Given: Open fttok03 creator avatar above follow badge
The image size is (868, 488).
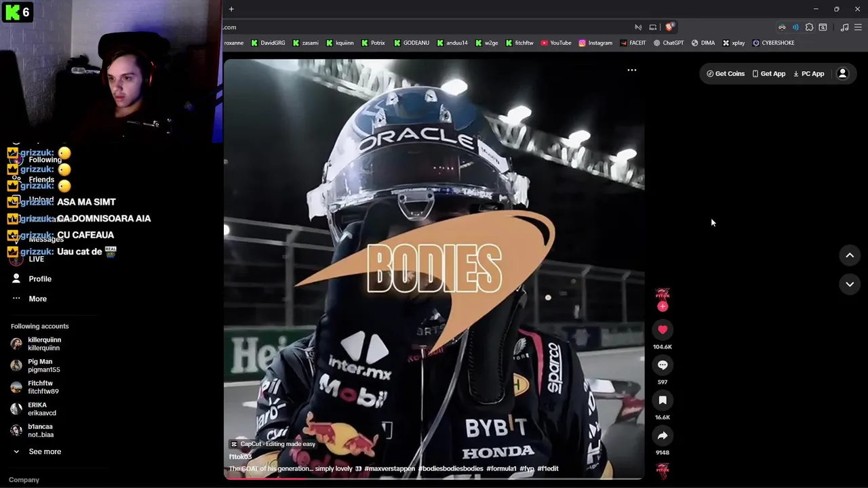Looking at the screenshot, I should (x=663, y=294).
